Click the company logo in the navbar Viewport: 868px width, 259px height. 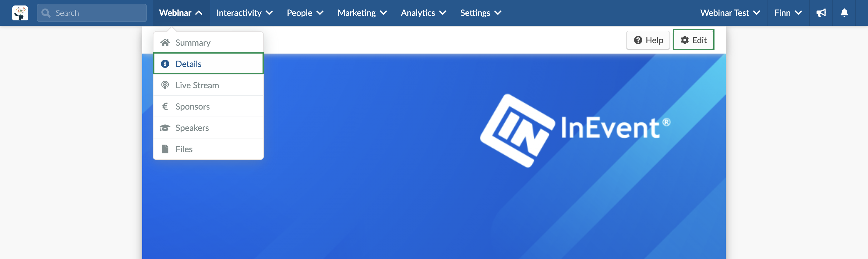(x=20, y=13)
